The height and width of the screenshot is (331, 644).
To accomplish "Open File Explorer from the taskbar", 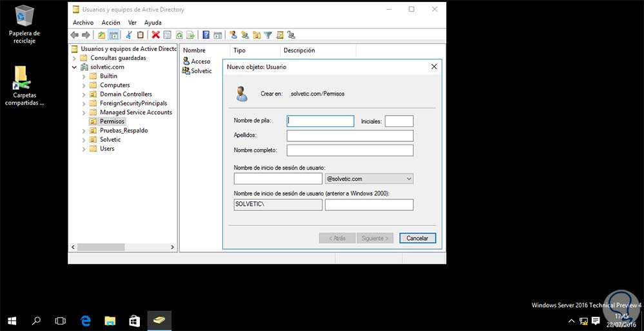I will [110, 320].
